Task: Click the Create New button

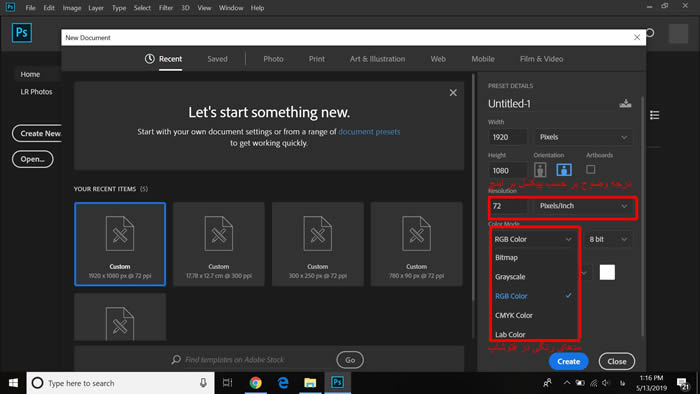Action: click(x=38, y=133)
